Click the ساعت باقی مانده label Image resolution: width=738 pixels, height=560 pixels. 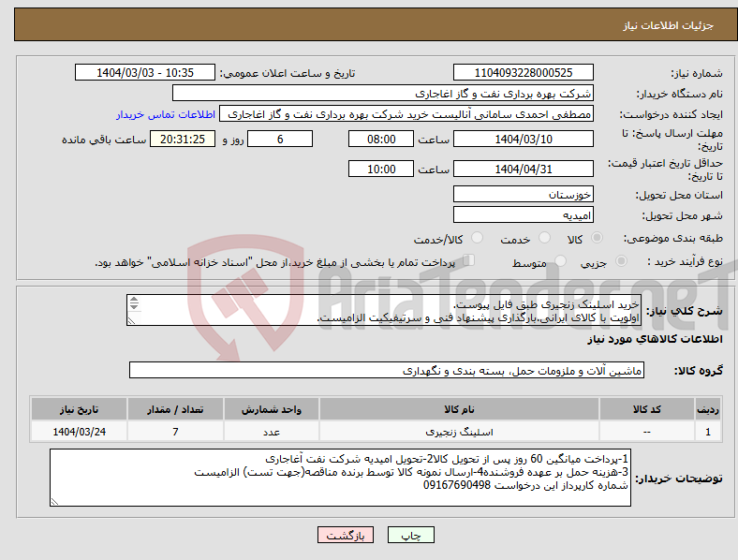click(104, 140)
